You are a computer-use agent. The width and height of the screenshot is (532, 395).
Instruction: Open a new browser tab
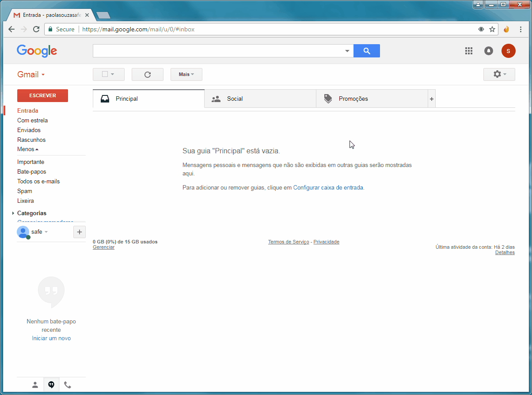click(x=103, y=15)
